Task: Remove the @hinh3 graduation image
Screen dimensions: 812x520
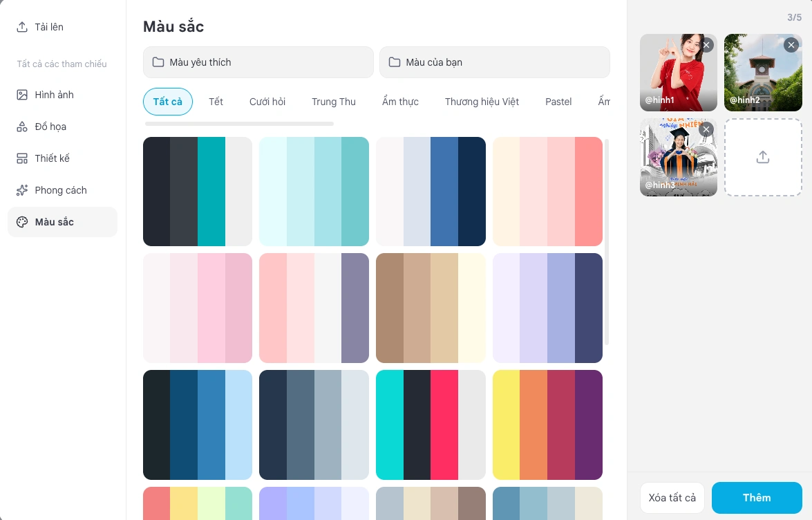Action: click(706, 129)
